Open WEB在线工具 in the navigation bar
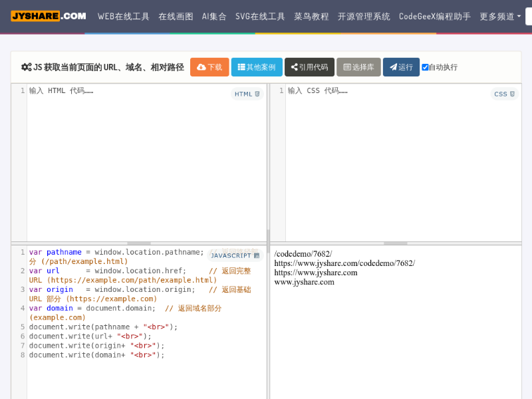Image resolution: width=532 pixels, height=399 pixels. (x=124, y=16)
